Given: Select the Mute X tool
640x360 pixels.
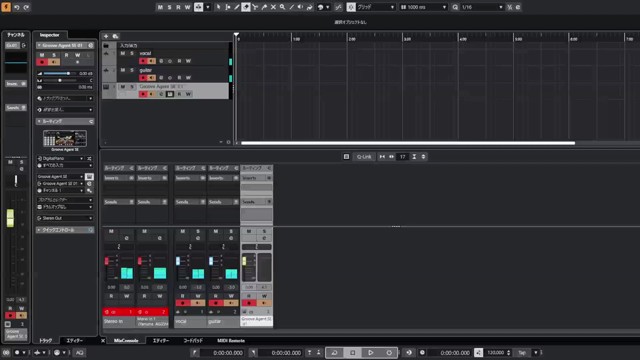Looking at the screenshot, I should point(273,7).
